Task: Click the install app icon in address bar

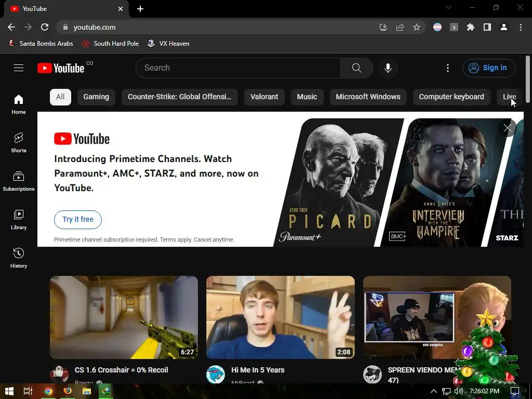Action: click(x=383, y=27)
